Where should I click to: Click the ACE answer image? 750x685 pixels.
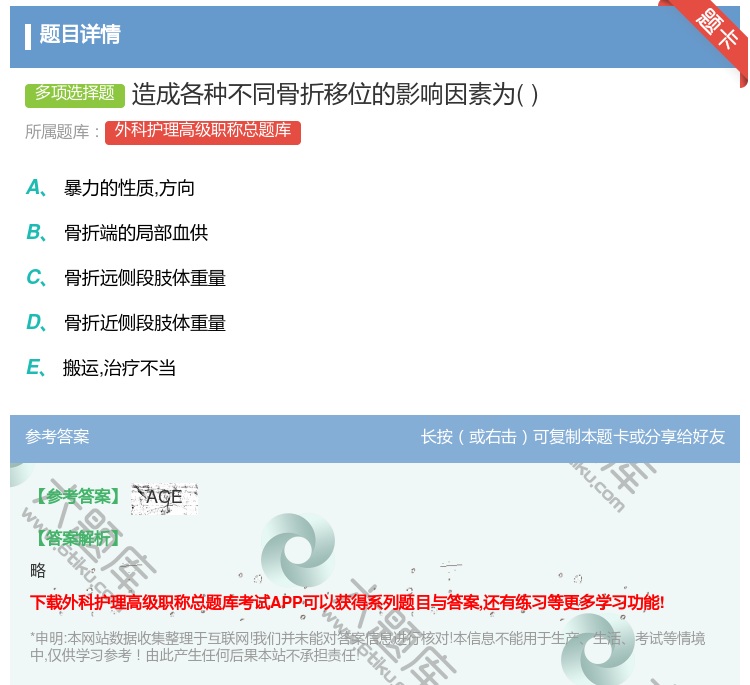pyautogui.click(x=164, y=497)
